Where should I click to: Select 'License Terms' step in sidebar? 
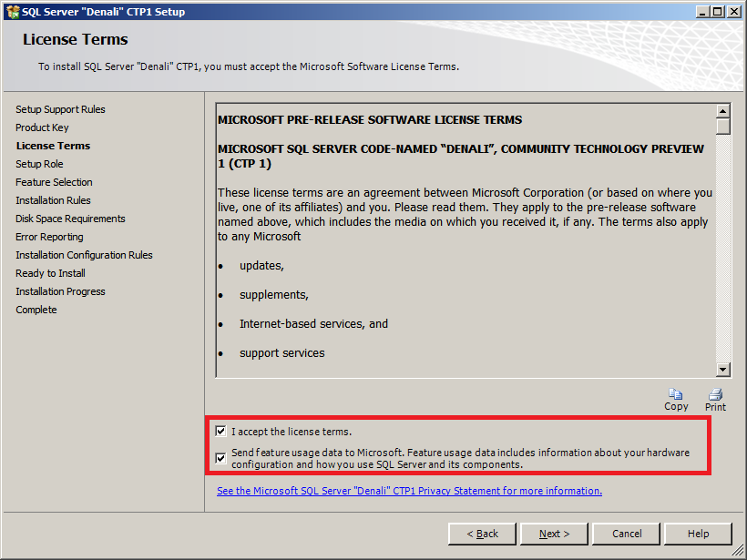coord(54,146)
